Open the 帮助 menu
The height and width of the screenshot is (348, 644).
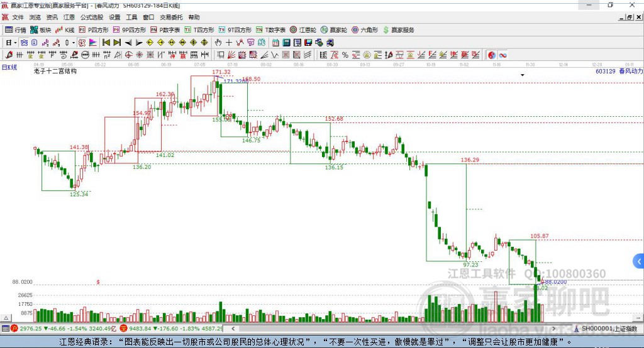tap(194, 17)
